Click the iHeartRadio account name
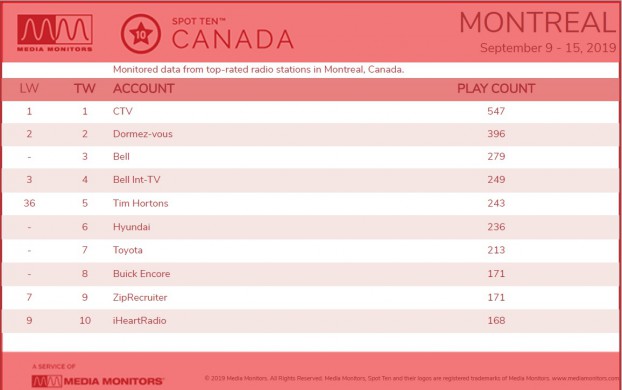 (140, 321)
